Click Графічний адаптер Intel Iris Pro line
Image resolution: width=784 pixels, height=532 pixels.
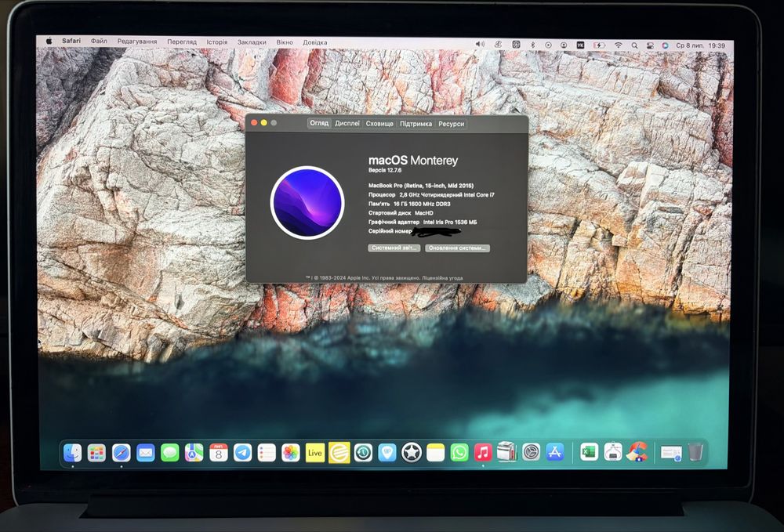click(x=423, y=222)
